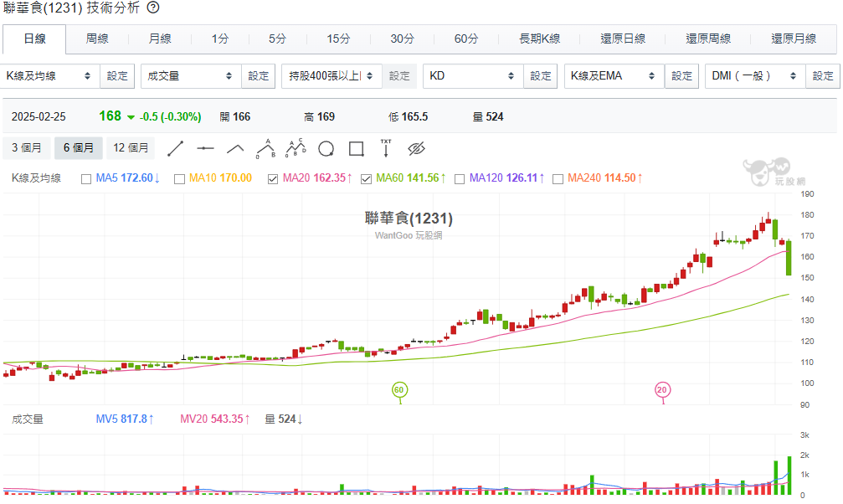Select the 12 個月 time range
843x504 pixels.
pyautogui.click(x=131, y=148)
